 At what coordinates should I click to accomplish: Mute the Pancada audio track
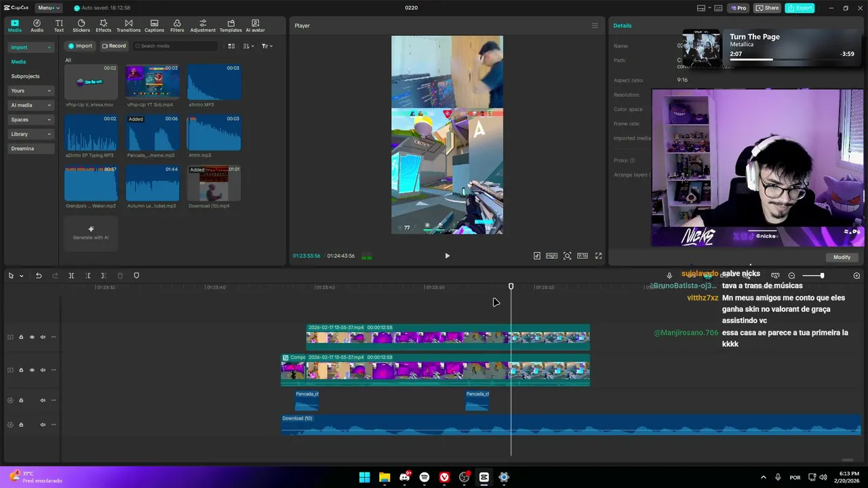pos(43,401)
